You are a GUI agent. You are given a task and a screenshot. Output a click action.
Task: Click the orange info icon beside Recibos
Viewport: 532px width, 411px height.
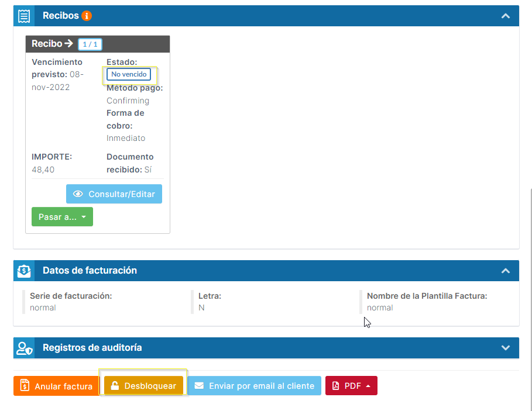87,16
